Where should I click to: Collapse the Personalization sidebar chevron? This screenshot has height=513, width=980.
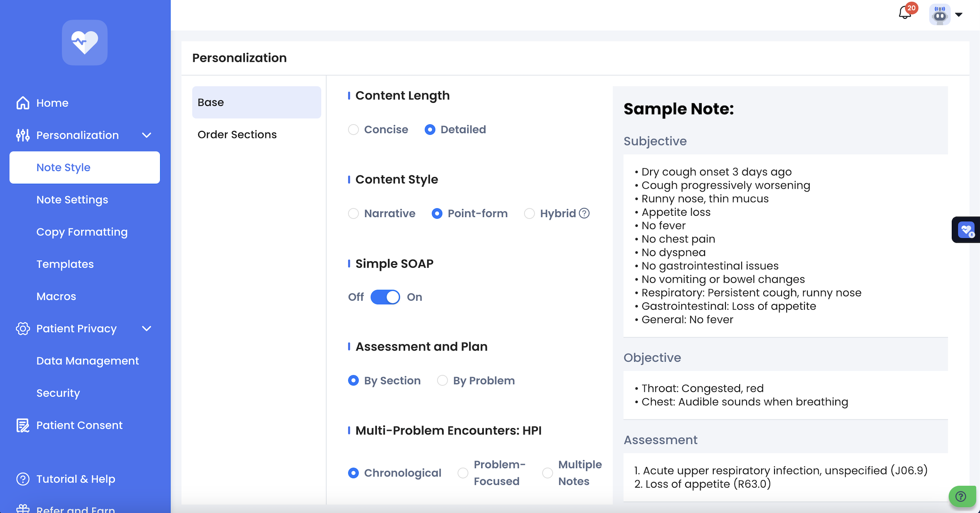[146, 135]
